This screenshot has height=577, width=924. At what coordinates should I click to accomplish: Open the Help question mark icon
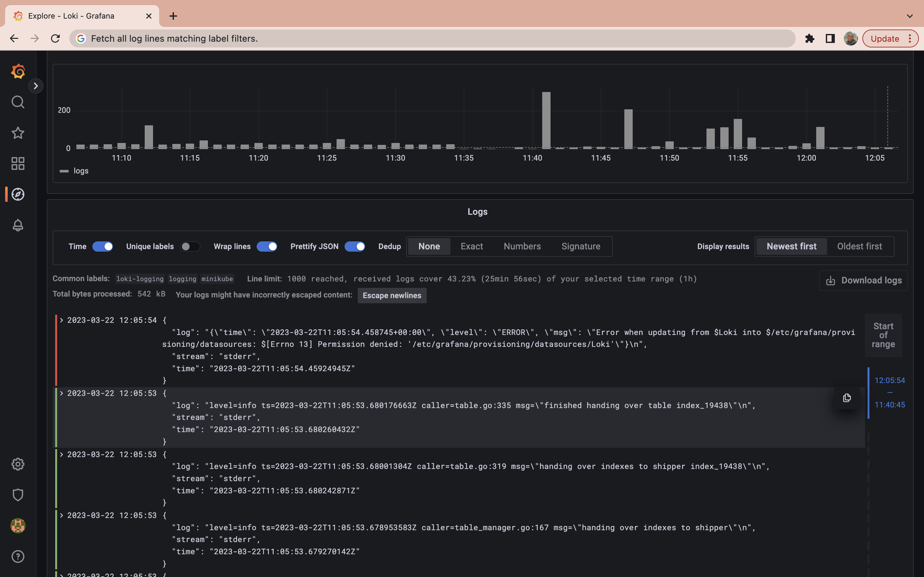[18, 556]
